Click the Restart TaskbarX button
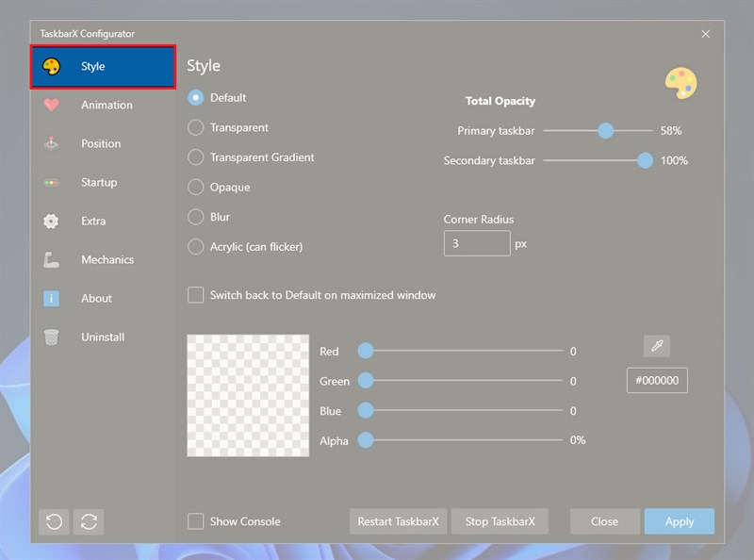Viewport: 754px width, 560px height. (398, 521)
